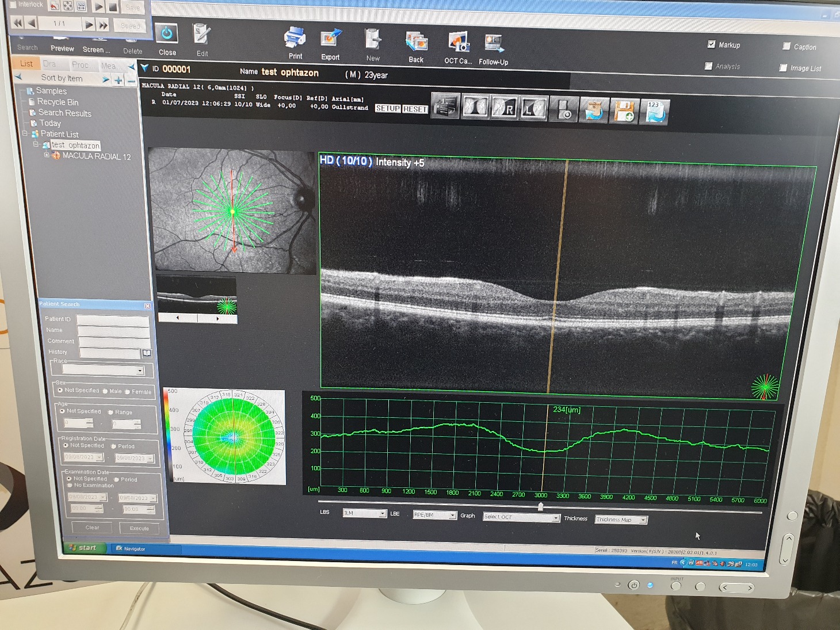
Task: Click the four-arrows fit icon near Interlock
Action: (67, 6)
